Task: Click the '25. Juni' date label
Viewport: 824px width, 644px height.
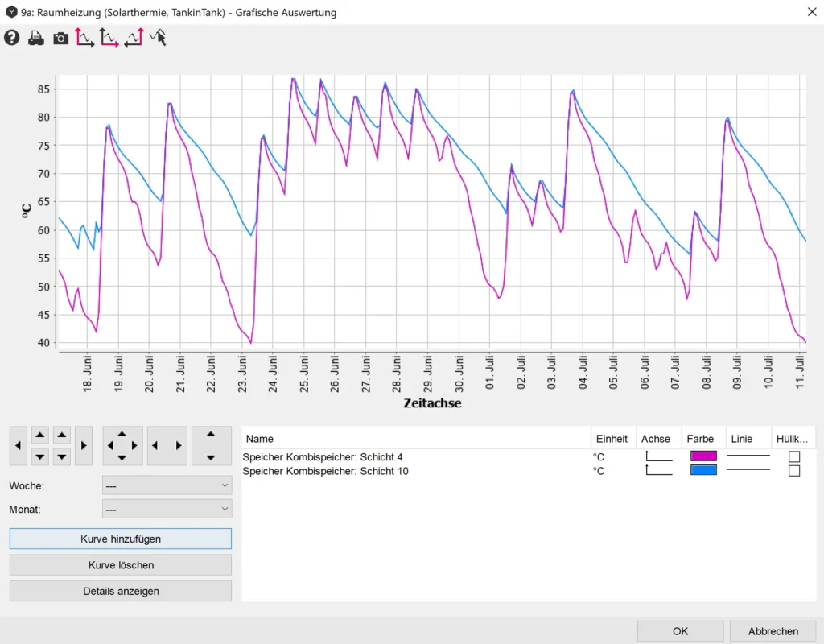Action: [303, 374]
